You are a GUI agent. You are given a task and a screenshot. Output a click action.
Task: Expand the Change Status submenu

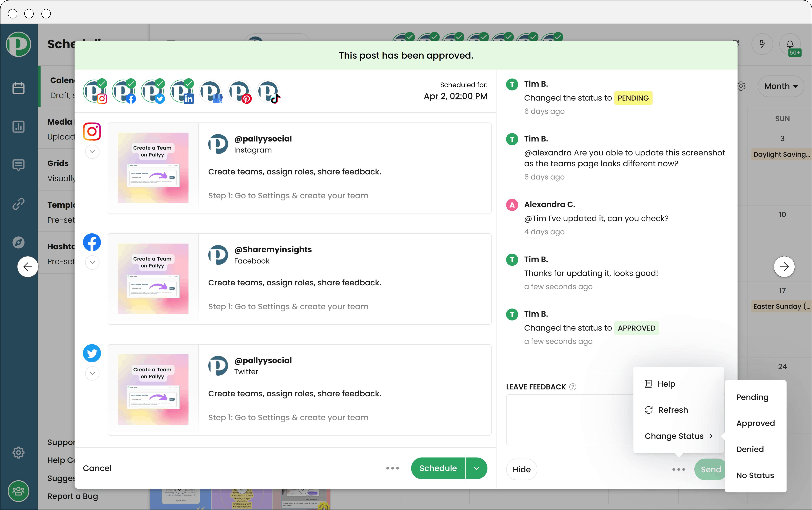point(678,436)
